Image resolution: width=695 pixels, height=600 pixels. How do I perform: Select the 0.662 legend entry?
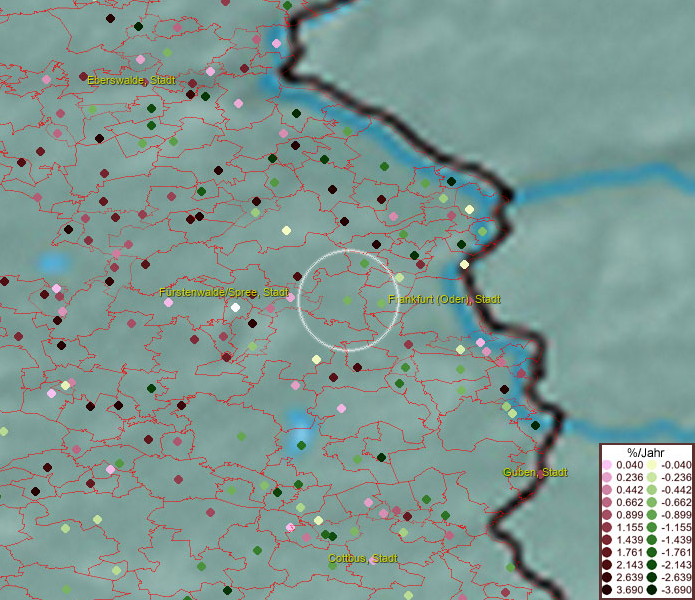click(629, 503)
